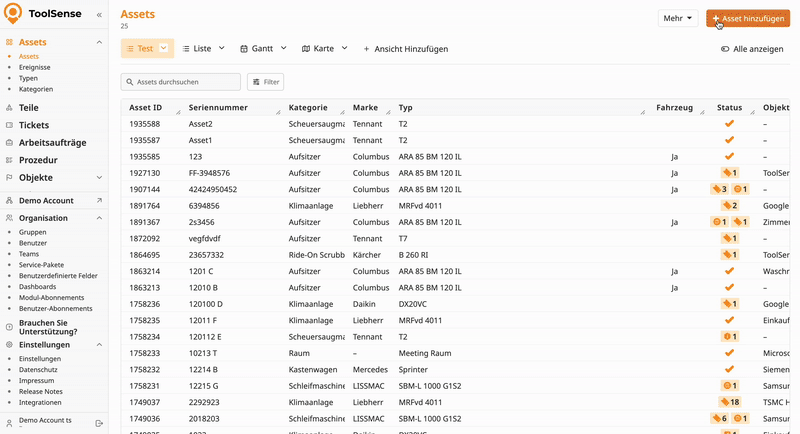This screenshot has height=434, width=800.
Task: Switch to the Liste view tab
Action: point(197,48)
